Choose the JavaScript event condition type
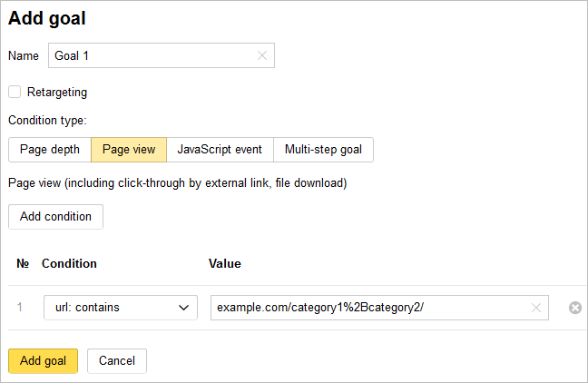The image size is (588, 383). pyautogui.click(x=220, y=150)
